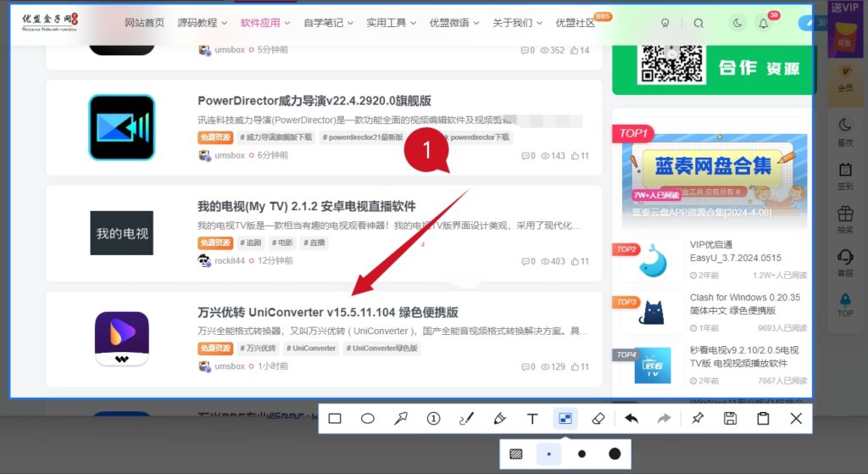Toggle the mosaic blur tool
The image size is (868, 474).
[x=565, y=419]
